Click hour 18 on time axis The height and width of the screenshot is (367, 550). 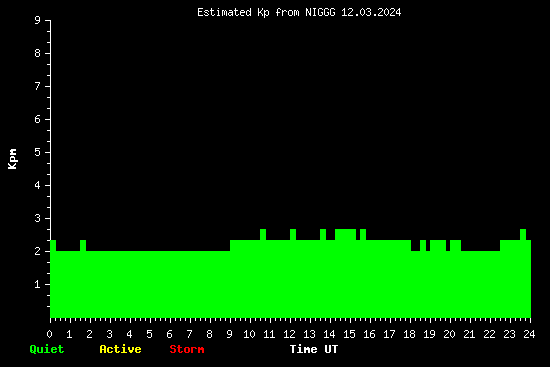pyautogui.click(x=409, y=334)
